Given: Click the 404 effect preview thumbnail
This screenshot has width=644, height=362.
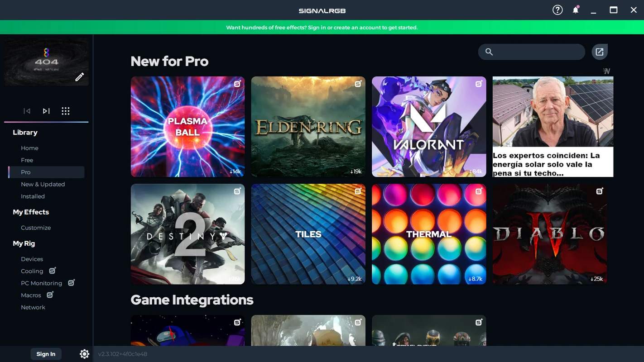Looking at the screenshot, I should [x=46, y=62].
